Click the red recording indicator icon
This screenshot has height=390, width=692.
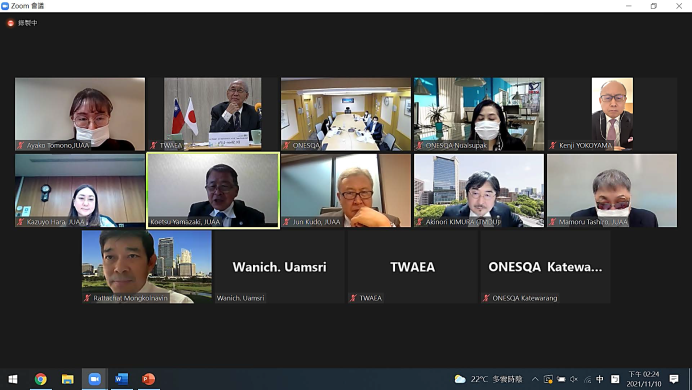[11, 23]
